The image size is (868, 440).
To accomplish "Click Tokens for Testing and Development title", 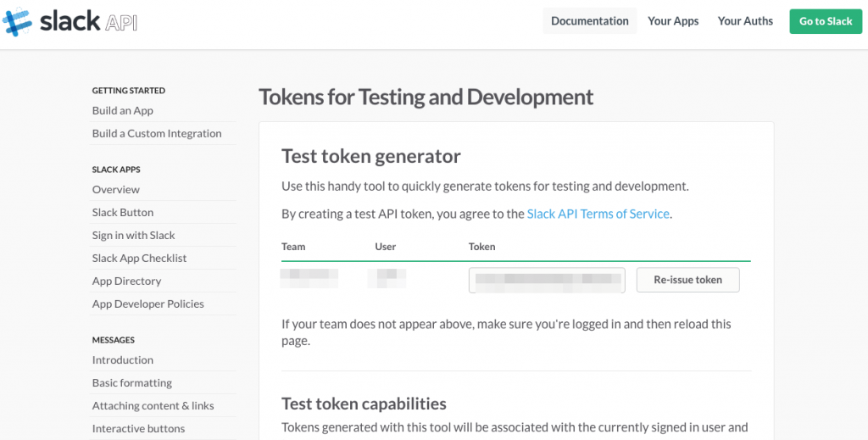I will click(426, 97).
